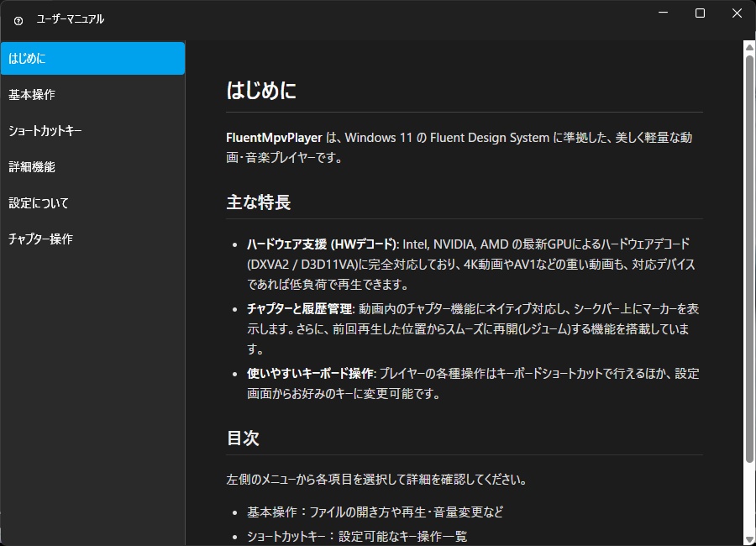The height and width of the screenshot is (546, 756).
Task: Click the FluentMpvPlayer bold text
Action: (276, 137)
